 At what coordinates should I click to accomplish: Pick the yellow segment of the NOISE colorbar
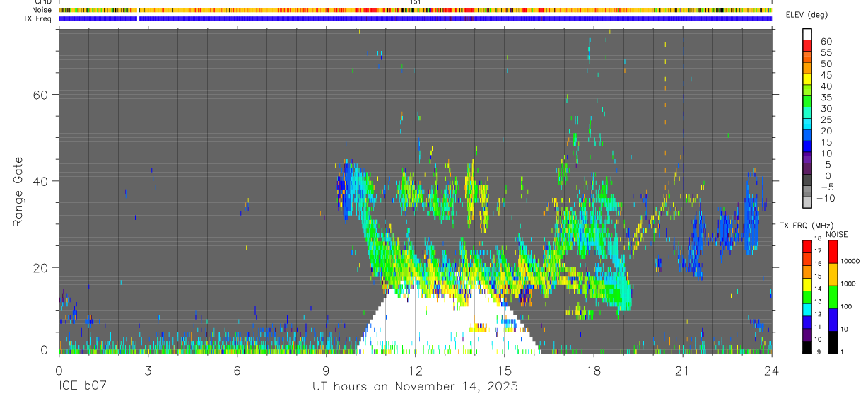(x=833, y=274)
